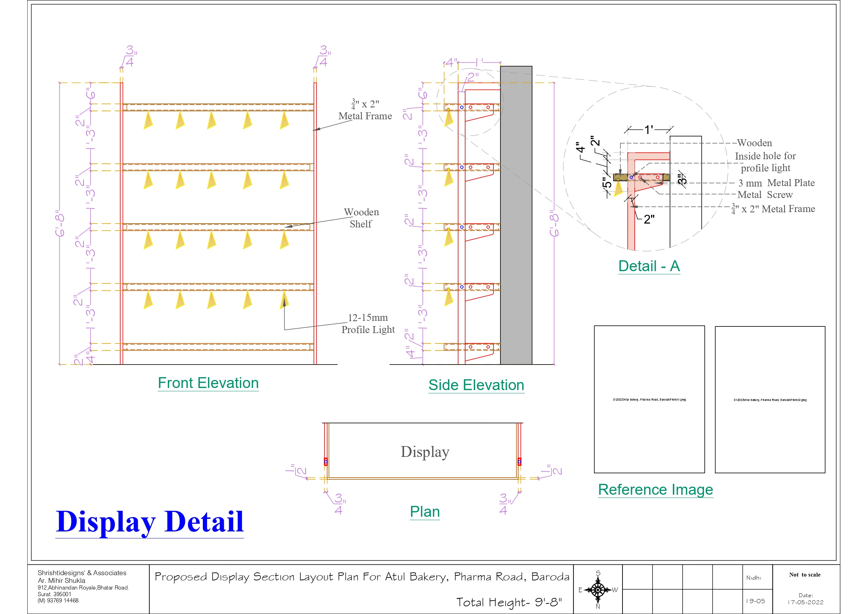
Task: Click the '3 mm Metal Plate' label
Action: [776, 183]
